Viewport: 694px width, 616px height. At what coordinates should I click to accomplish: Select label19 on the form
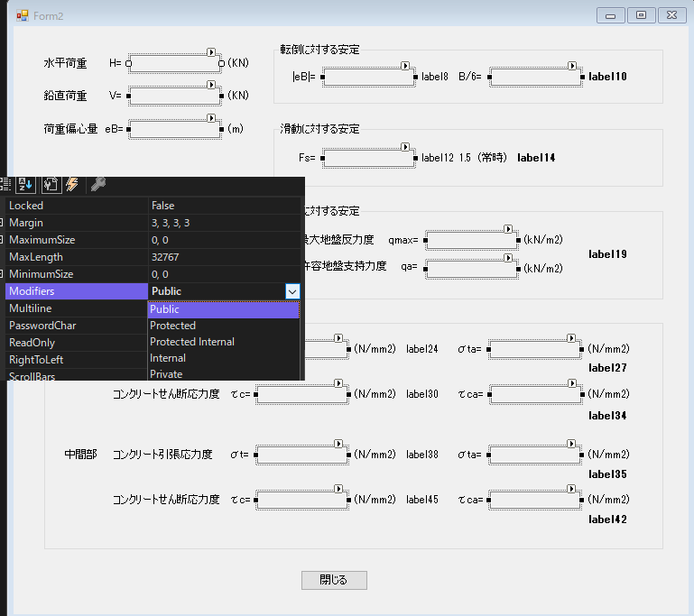(607, 253)
